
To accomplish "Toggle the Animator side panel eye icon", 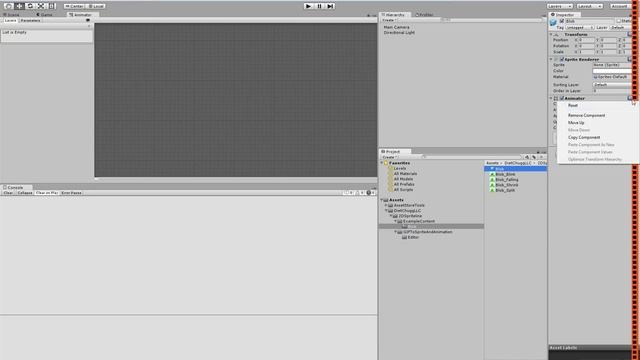I will point(88,20).
